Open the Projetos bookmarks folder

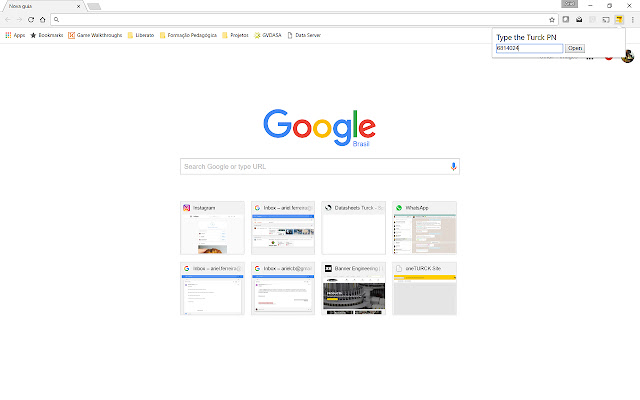pos(235,35)
